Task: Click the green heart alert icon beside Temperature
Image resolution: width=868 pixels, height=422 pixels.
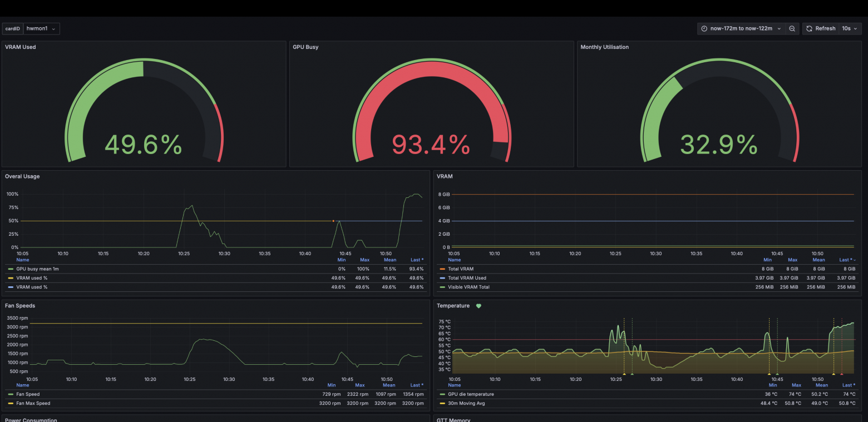Action: pyautogui.click(x=479, y=306)
